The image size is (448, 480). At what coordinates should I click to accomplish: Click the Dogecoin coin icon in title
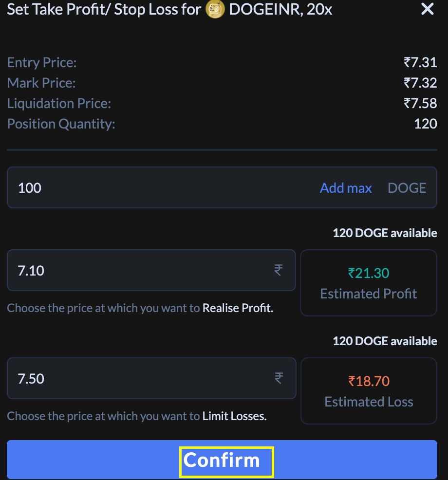click(215, 10)
